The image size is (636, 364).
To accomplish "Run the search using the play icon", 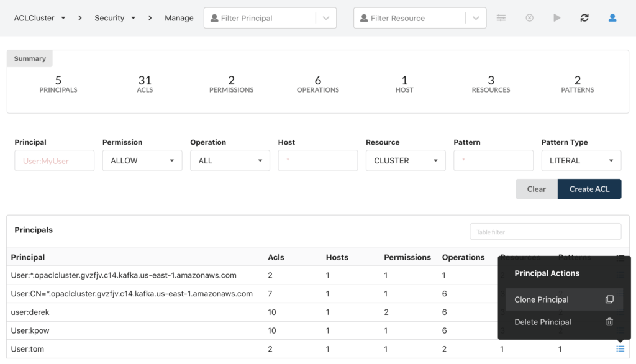I will pyautogui.click(x=556, y=17).
